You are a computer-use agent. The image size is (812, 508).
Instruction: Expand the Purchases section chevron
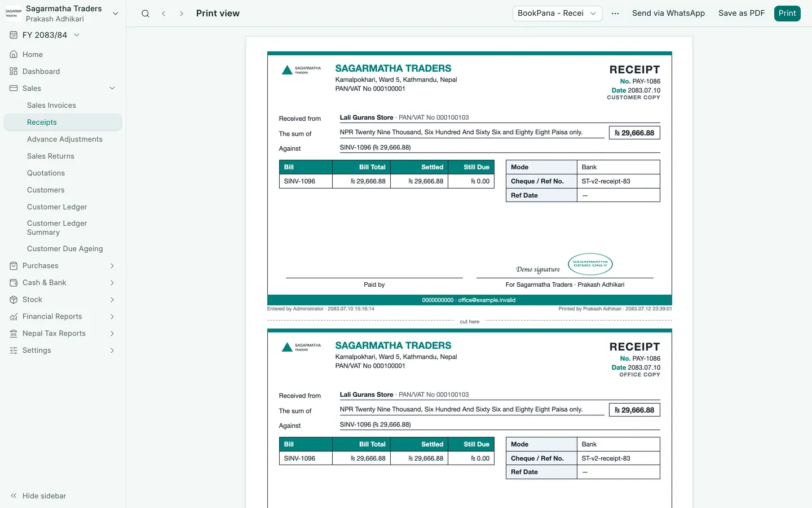tap(112, 266)
